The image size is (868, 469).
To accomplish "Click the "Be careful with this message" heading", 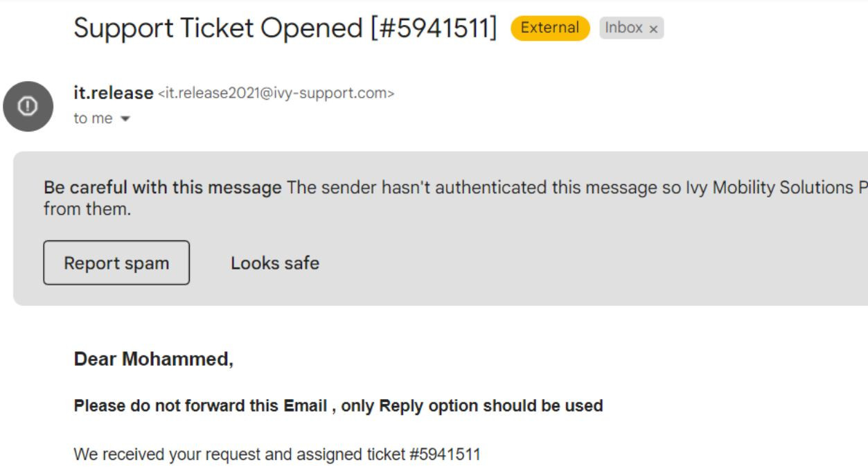I will [x=162, y=187].
